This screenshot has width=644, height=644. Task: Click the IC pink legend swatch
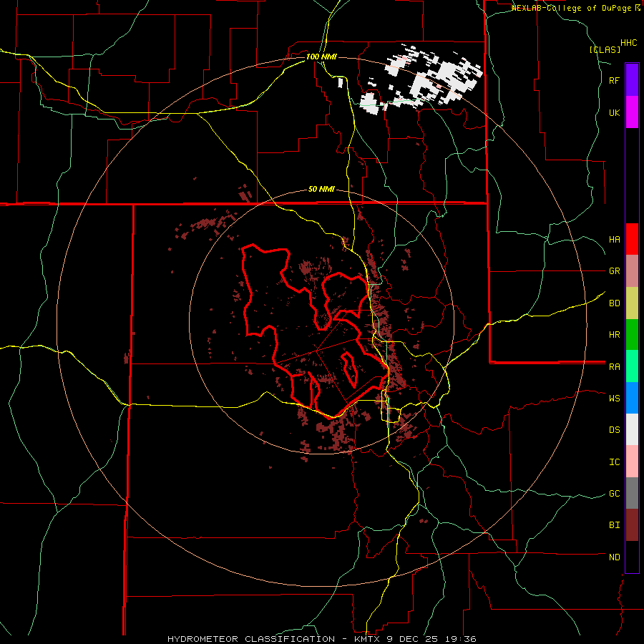click(632, 462)
